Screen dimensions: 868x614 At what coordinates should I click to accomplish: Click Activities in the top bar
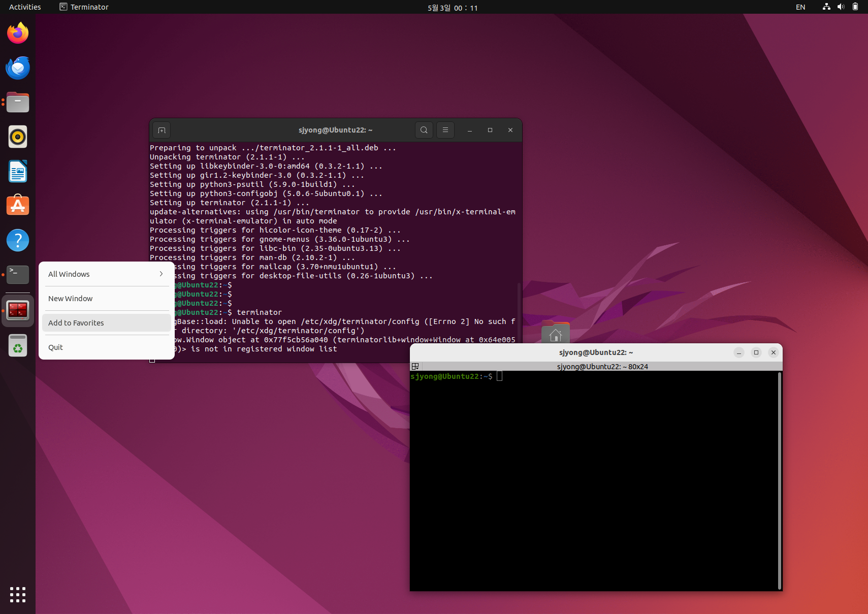[x=25, y=7]
